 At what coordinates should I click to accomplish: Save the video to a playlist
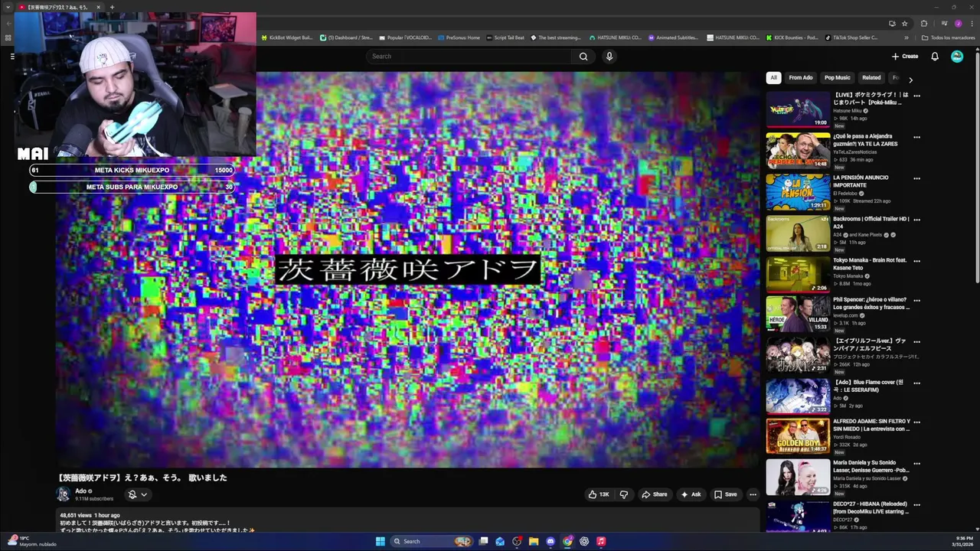tap(725, 494)
